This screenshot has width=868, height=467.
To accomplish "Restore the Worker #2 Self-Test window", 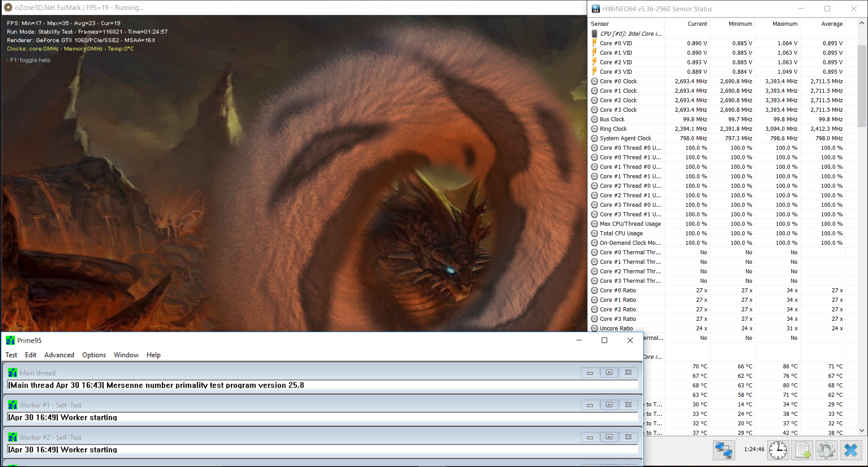I will [x=609, y=437].
